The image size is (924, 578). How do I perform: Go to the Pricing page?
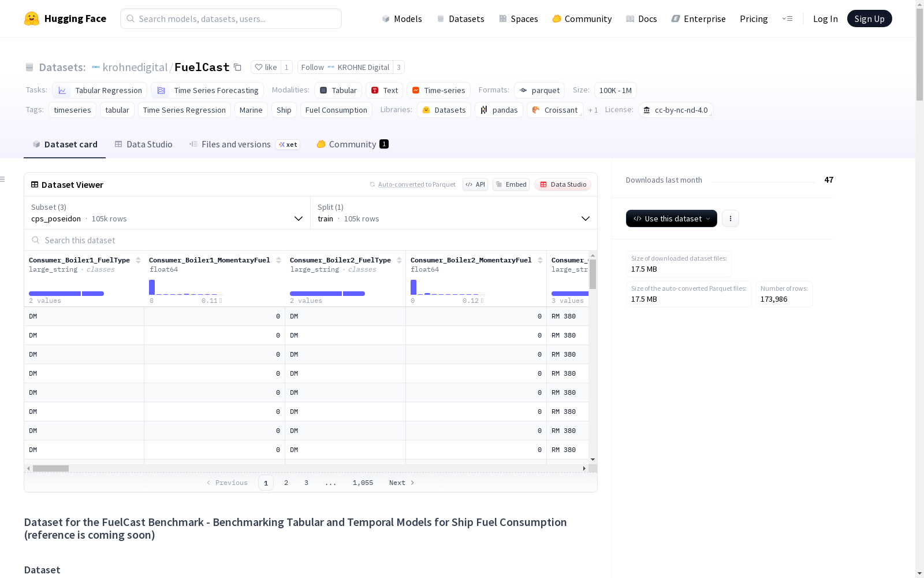coord(754,18)
